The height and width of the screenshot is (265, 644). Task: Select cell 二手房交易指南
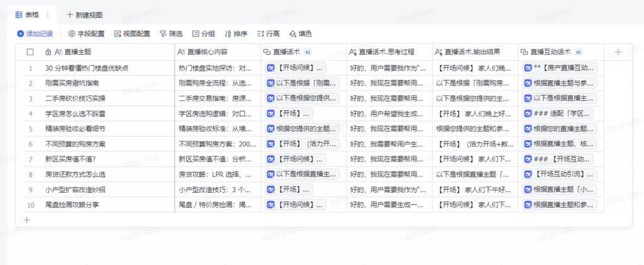(x=218, y=99)
